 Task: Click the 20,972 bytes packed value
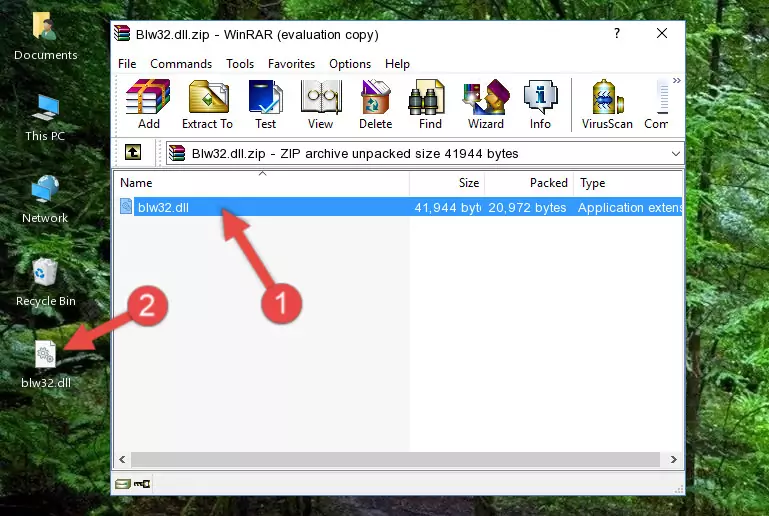click(x=527, y=207)
